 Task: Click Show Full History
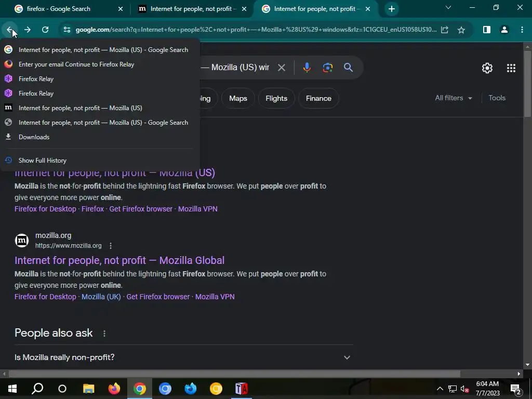(100, 161)
